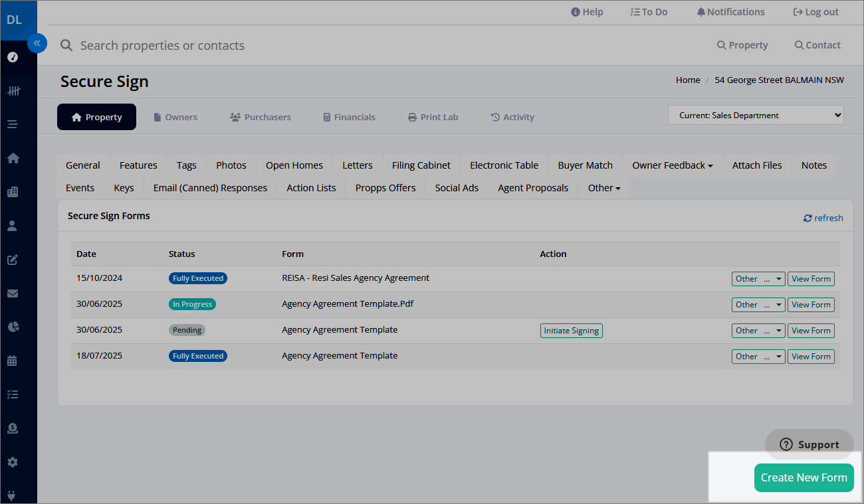The image size is (864, 504).
Task: Open the envelope mail icon in sidebar
Action: tap(13, 294)
